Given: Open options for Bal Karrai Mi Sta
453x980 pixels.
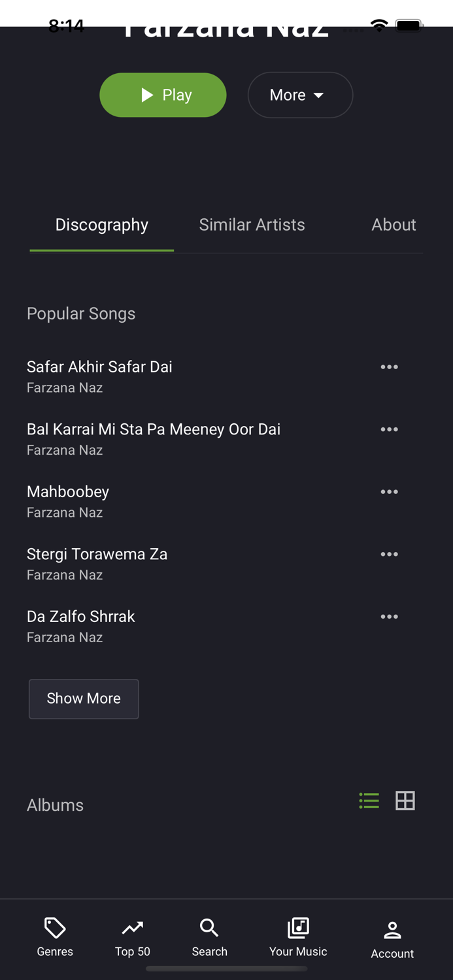Looking at the screenshot, I should (389, 429).
